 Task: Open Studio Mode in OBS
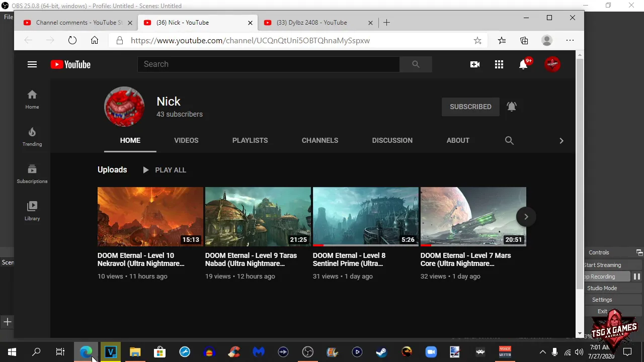pyautogui.click(x=602, y=288)
